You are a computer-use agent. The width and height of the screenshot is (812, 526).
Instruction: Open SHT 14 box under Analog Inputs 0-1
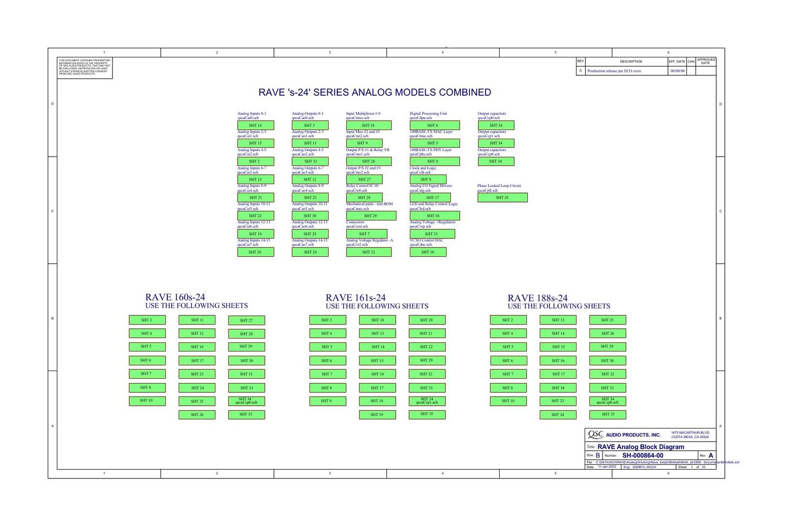point(256,125)
